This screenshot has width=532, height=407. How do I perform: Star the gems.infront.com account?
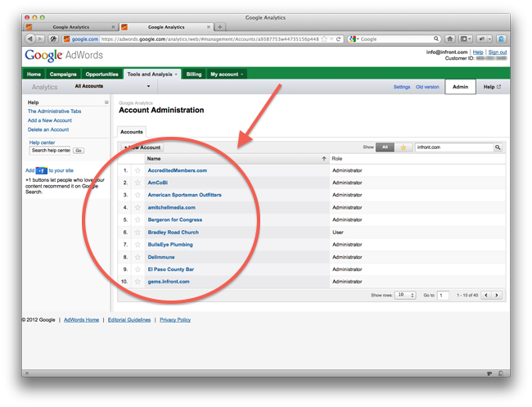[138, 282]
